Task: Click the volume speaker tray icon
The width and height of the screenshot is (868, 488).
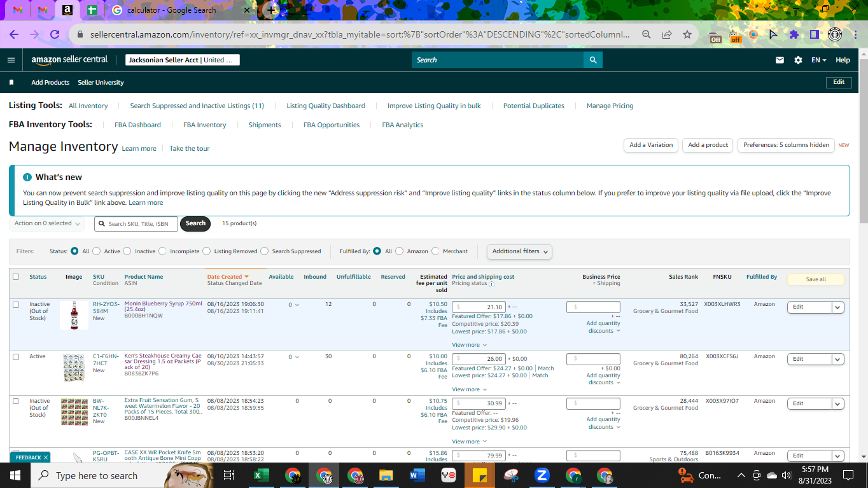Action: tap(787, 475)
